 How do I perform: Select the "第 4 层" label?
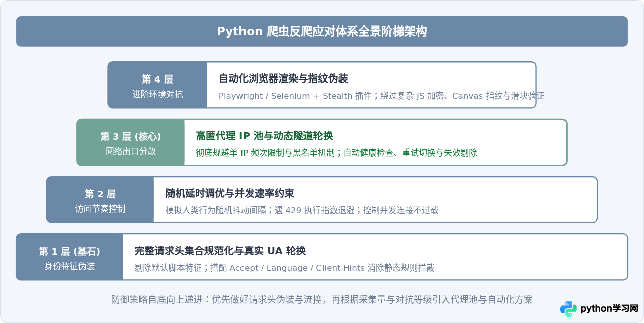pyautogui.click(x=157, y=79)
